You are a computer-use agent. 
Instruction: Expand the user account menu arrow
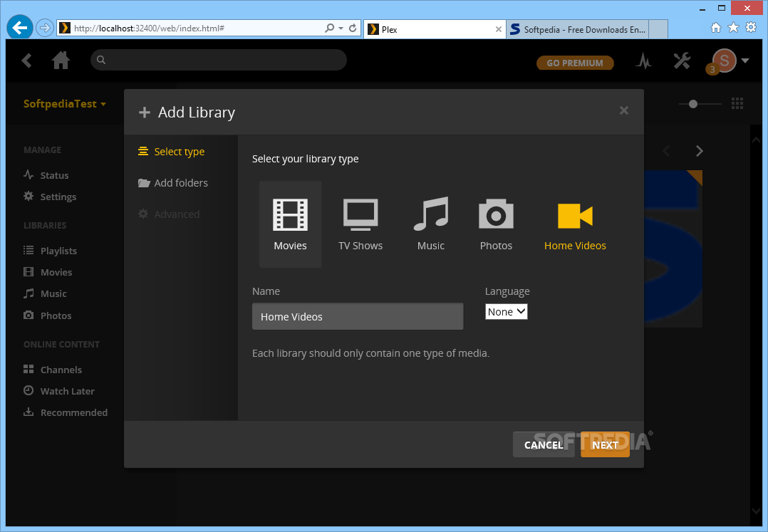[745, 61]
